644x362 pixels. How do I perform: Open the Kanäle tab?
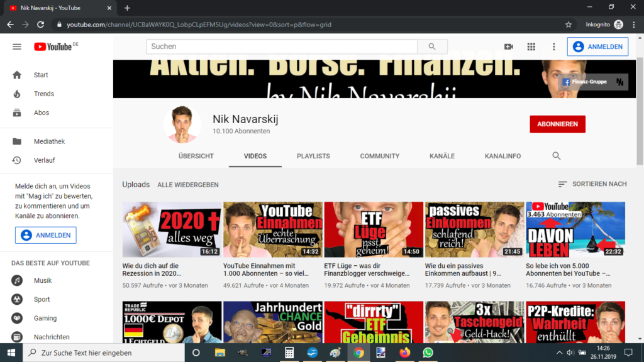[x=442, y=156]
